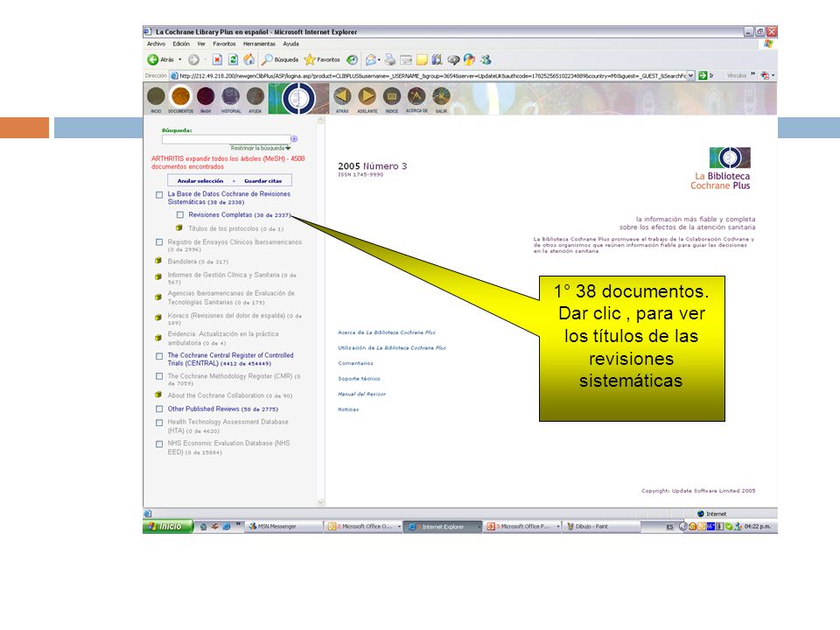Open Utilización de La Biblioteca Cochrane Plus link
Screen dimensions: 840x630
pos(392,348)
